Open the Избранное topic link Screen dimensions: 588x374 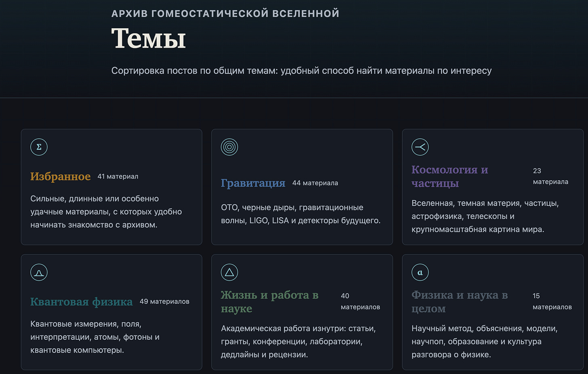(61, 176)
